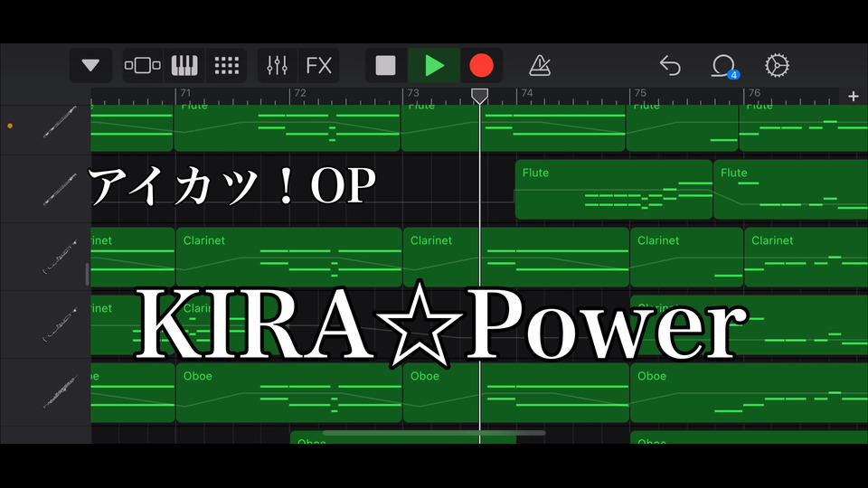
Task: Add a song section with plus
Action: coord(853,97)
